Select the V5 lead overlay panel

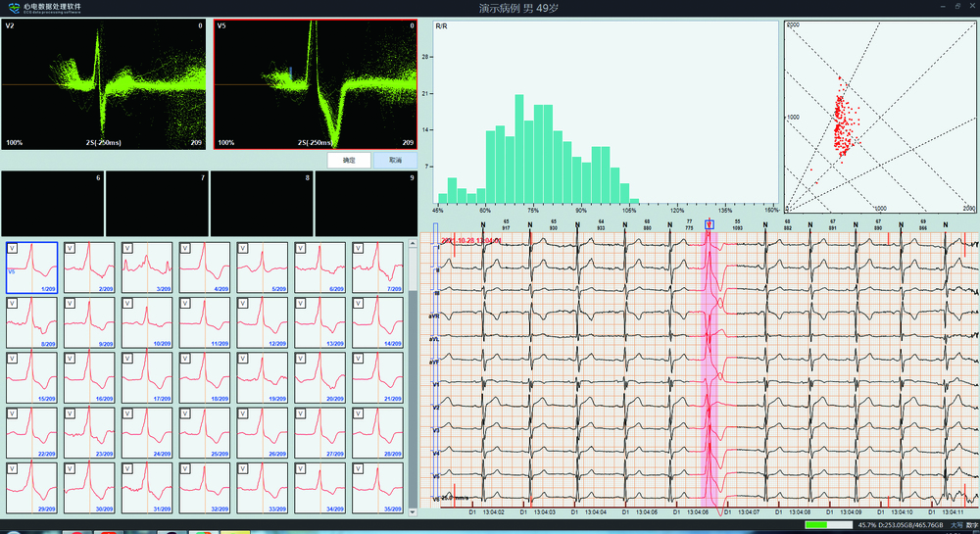[x=316, y=84]
